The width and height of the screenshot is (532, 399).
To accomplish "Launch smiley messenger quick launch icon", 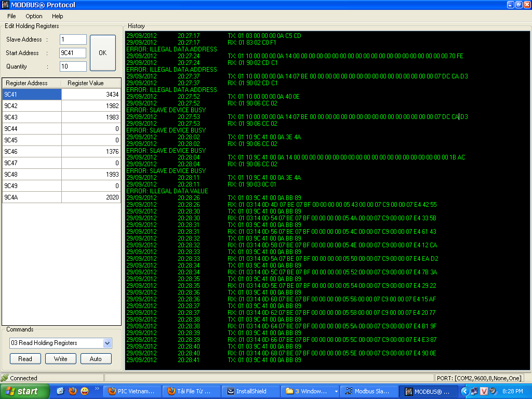I will click(x=85, y=391).
